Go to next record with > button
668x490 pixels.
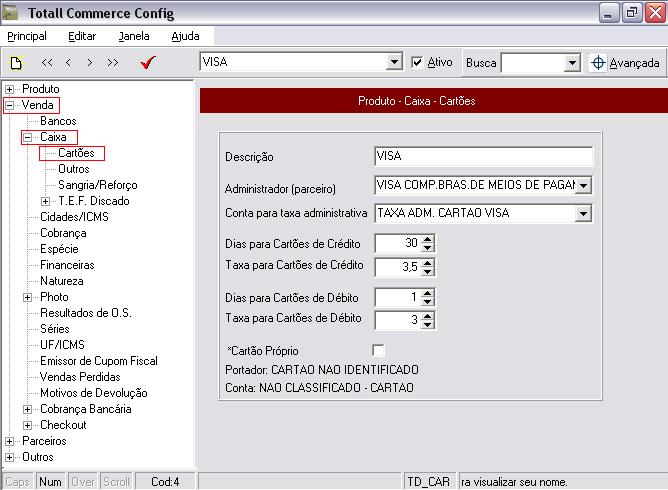[x=89, y=63]
